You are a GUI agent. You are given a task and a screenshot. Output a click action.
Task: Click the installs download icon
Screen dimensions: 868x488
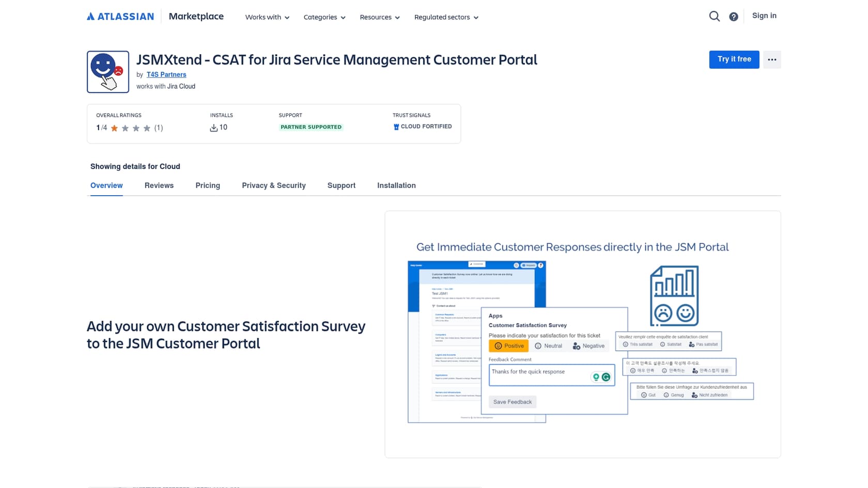click(213, 127)
